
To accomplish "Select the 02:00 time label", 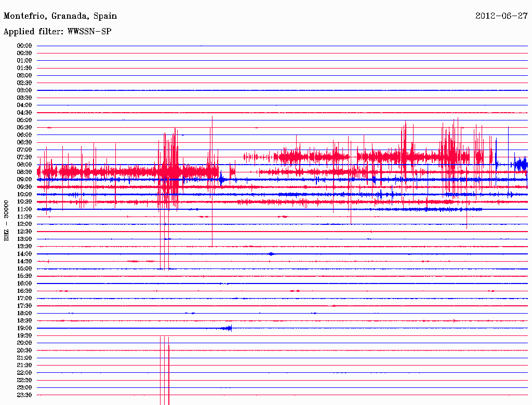I will coord(24,76).
